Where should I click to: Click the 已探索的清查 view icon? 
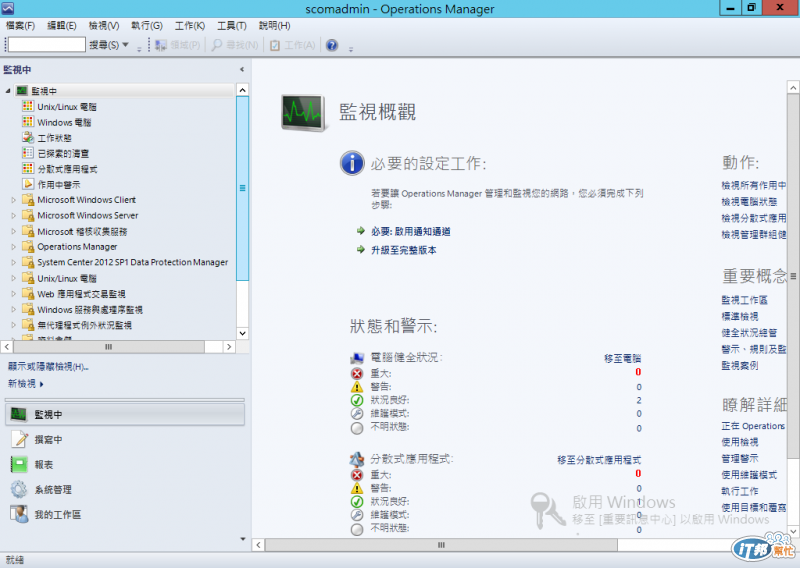(x=28, y=153)
